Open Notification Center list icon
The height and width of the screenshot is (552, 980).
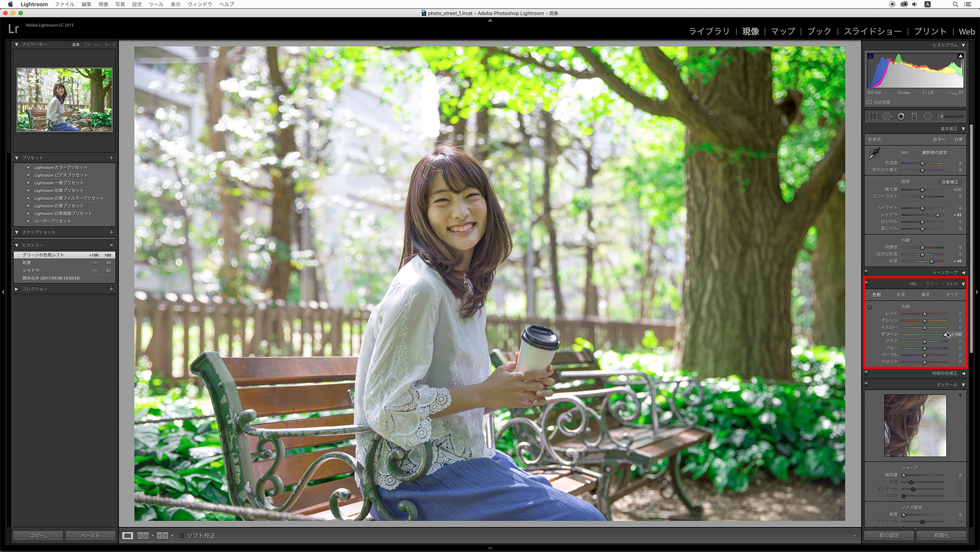[x=967, y=4]
